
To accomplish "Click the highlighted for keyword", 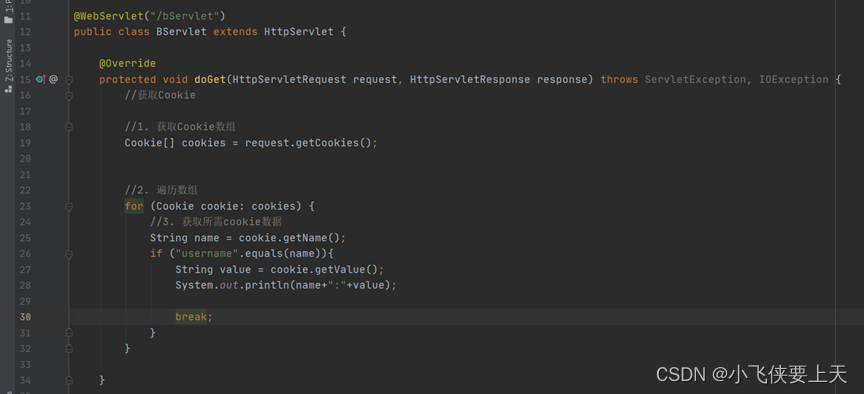I will click(134, 206).
